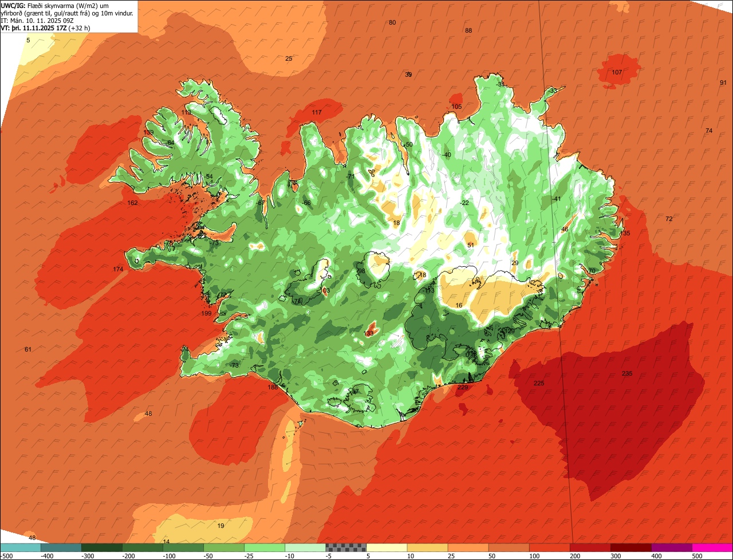Click the value 117 north of Iceland
Image resolution: width=733 pixels, height=560 pixels.
[x=317, y=112]
